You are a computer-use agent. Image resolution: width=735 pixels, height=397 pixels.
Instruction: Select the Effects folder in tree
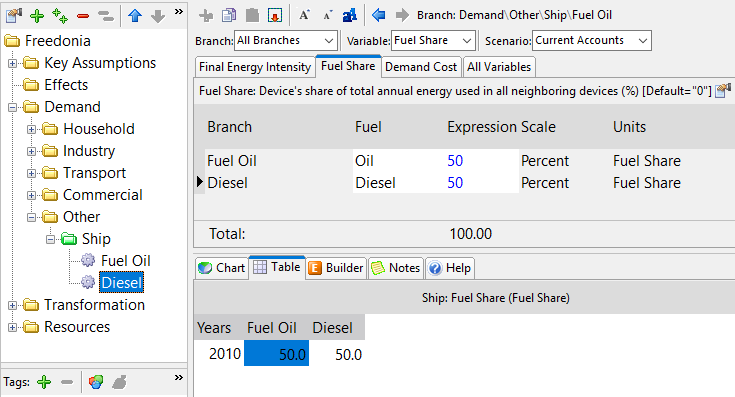point(66,85)
